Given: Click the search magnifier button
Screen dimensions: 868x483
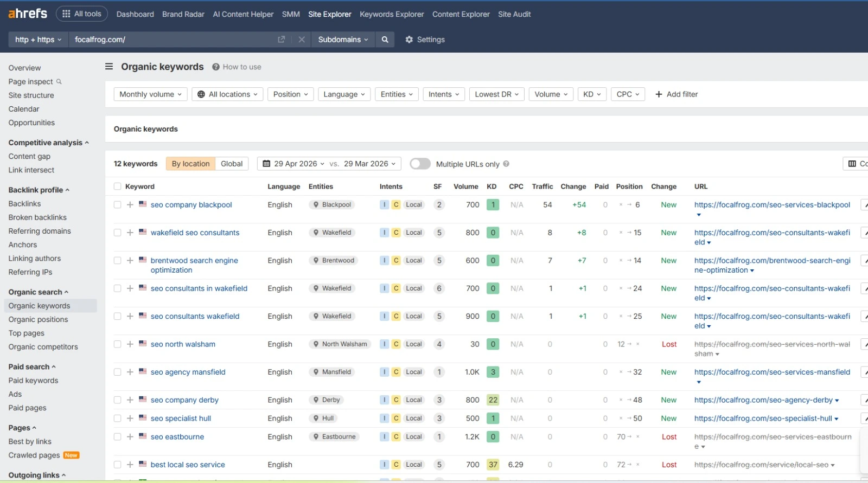Looking at the screenshot, I should 385,40.
